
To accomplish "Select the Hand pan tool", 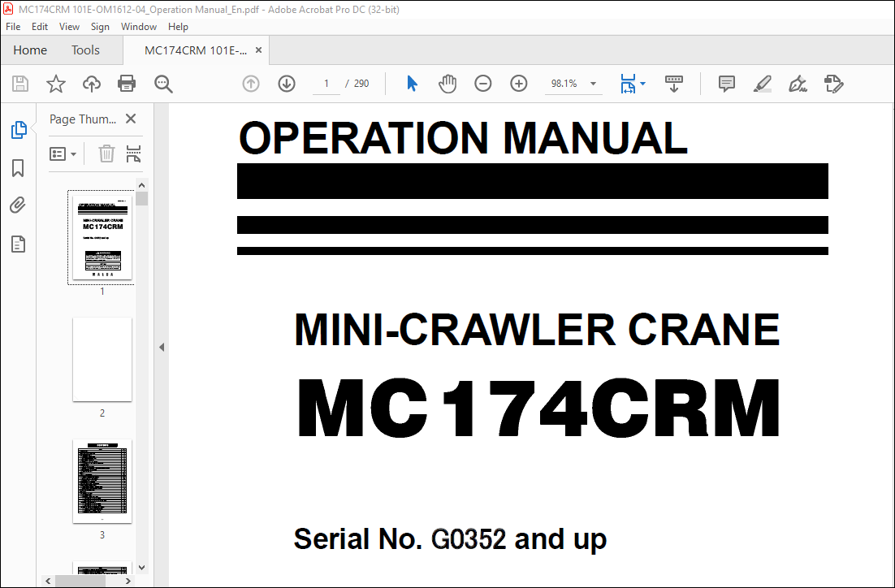I will (447, 84).
